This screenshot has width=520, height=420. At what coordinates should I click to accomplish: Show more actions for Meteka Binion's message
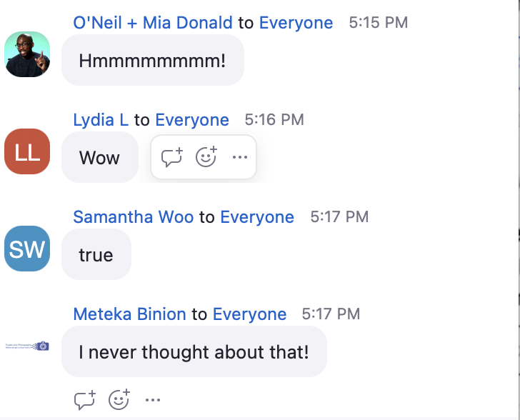(x=153, y=400)
